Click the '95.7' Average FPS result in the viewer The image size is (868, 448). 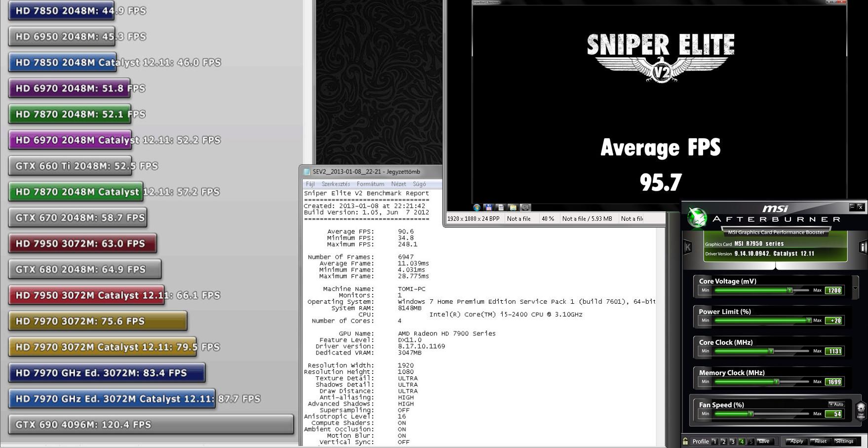661,182
